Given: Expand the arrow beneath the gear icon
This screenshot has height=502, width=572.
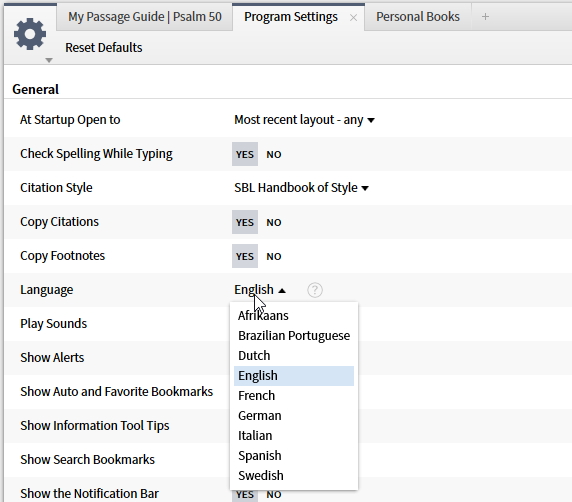Looking at the screenshot, I should (x=49, y=60).
